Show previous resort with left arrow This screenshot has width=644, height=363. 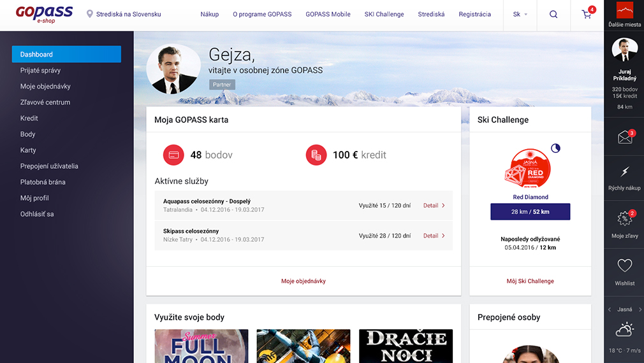pyautogui.click(x=610, y=310)
